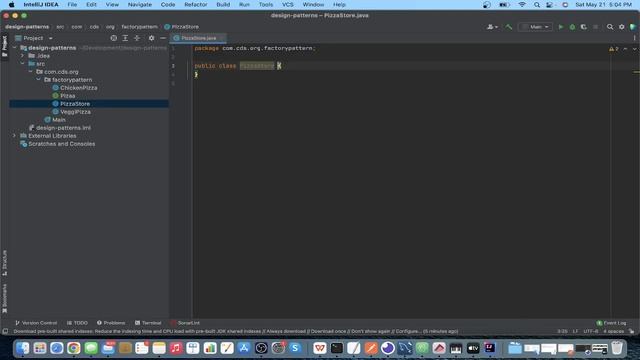Collapse the com.cds.org package
640x360 pixels.
31,72
